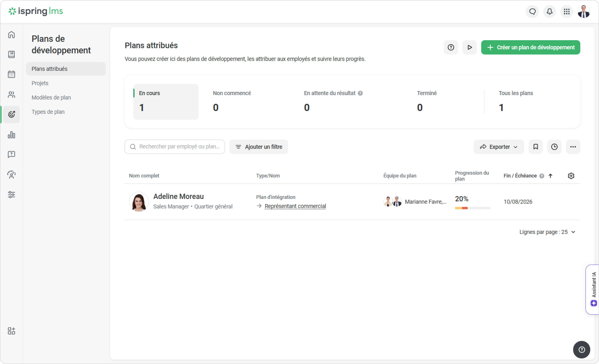Click the help question icon beside play button

[451, 47]
